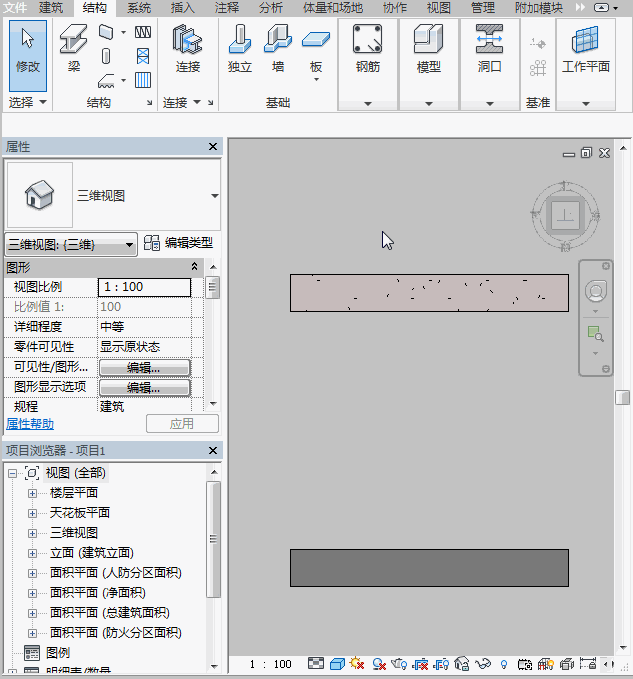This screenshot has width=633, height=679.
Task: Switch to the 注释 ribbon tab
Action: pyautogui.click(x=226, y=7)
